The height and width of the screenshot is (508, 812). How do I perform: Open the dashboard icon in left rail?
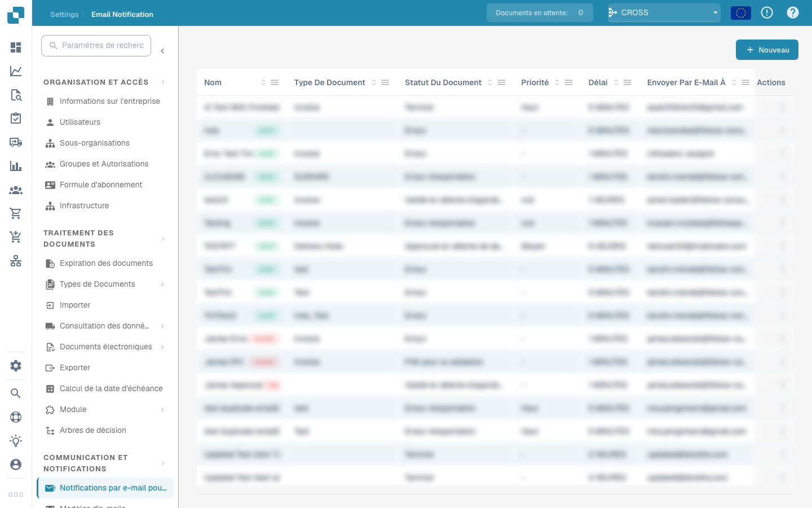16,47
